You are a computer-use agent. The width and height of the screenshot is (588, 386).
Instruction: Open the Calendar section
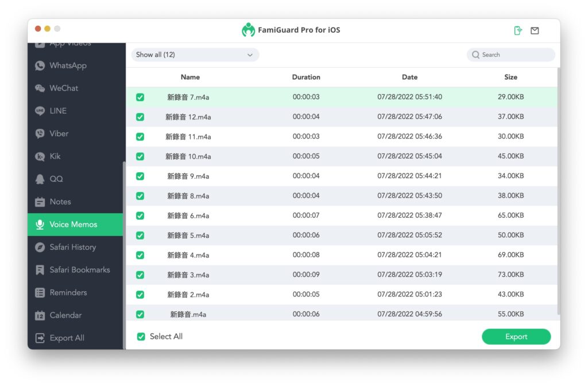coord(75,315)
